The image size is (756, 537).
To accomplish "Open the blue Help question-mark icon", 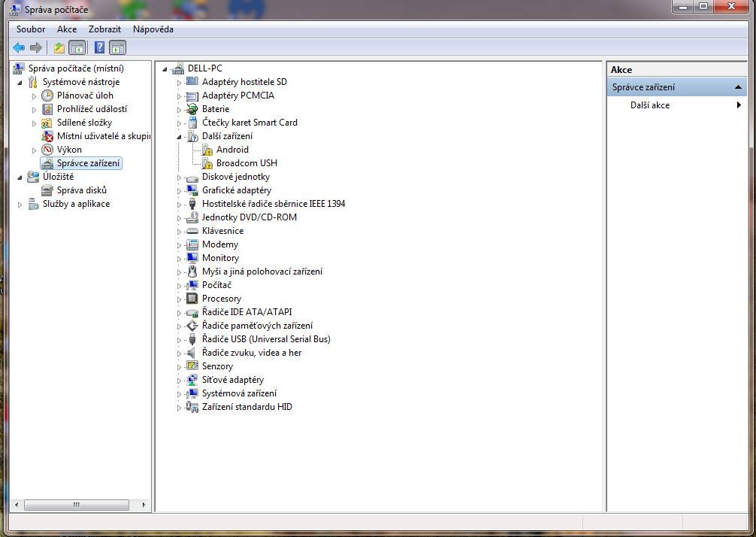I will click(99, 48).
